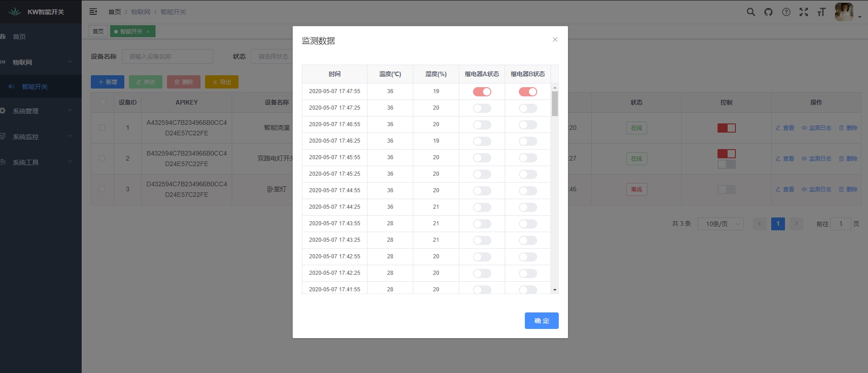868x373 pixels.
Task: Open the help question mark icon
Action: tap(786, 12)
